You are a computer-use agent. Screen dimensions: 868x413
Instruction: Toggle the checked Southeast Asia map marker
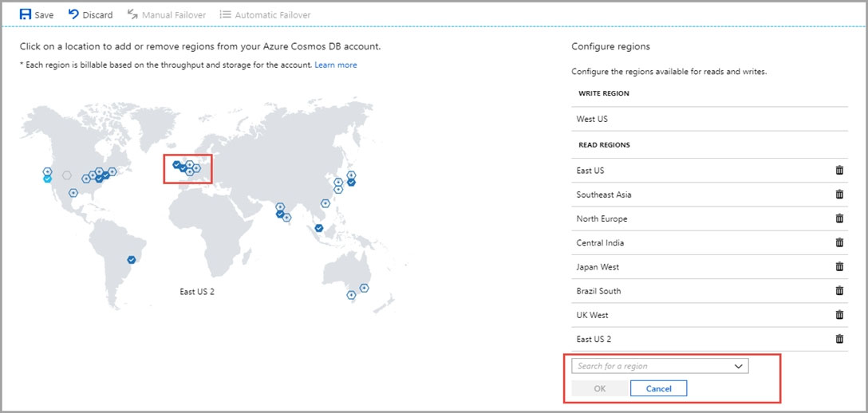[x=319, y=228]
